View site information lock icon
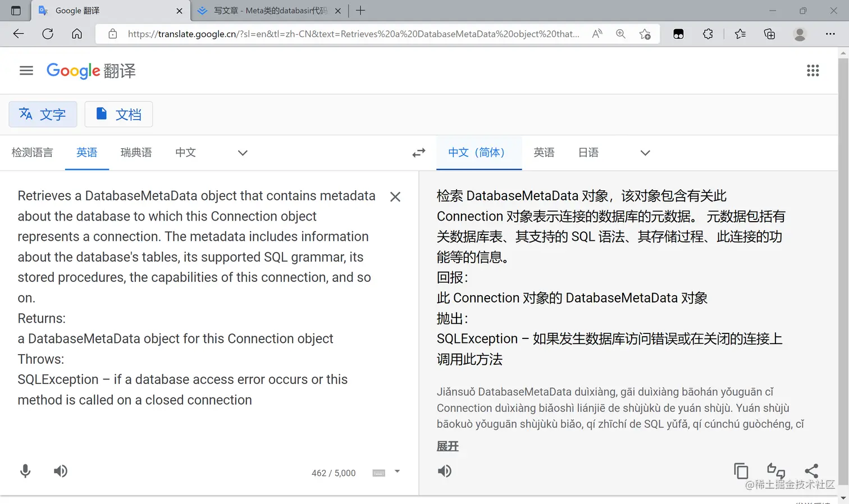The image size is (849, 504). (113, 34)
